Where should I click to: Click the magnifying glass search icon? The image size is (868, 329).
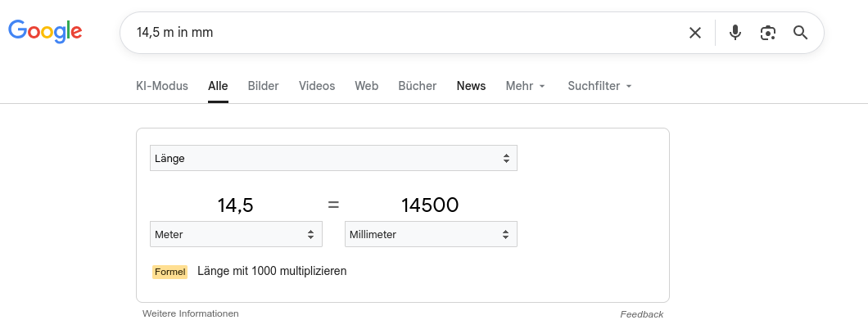[x=801, y=33]
